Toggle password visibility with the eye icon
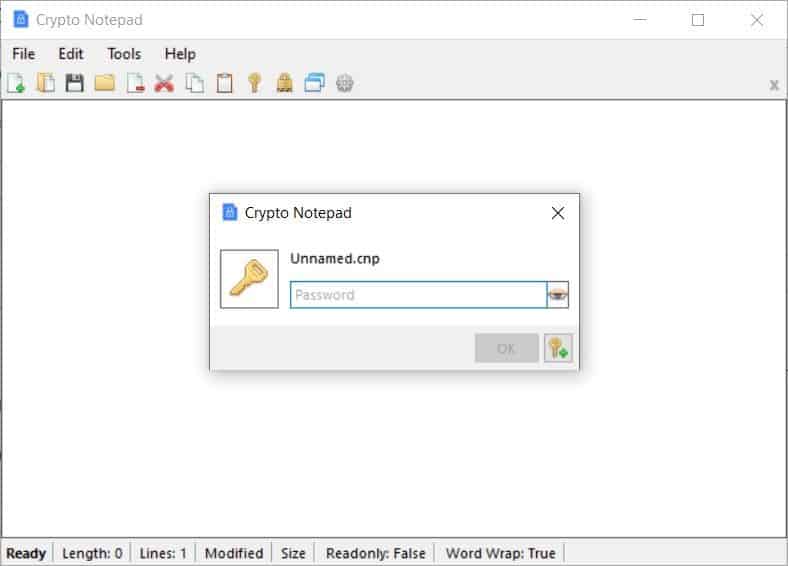788x566 pixels. (x=558, y=295)
